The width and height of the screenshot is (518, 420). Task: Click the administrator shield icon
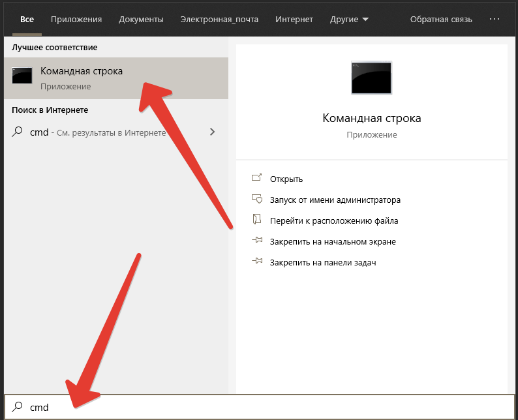[256, 200]
